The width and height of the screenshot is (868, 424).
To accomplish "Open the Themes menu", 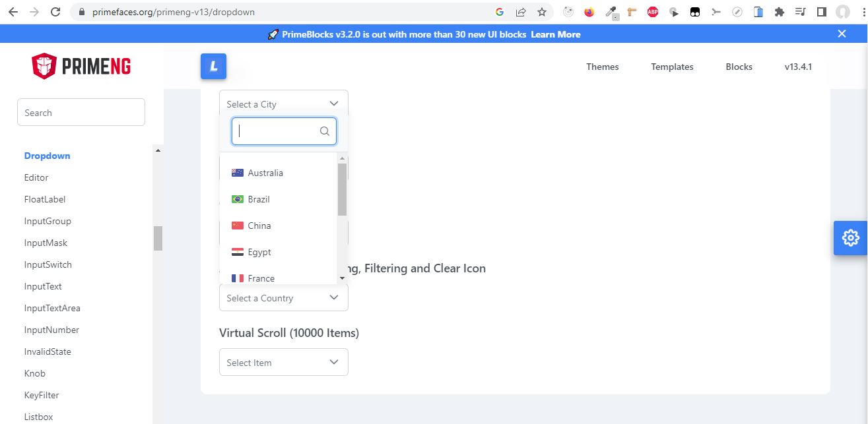I will [x=601, y=67].
